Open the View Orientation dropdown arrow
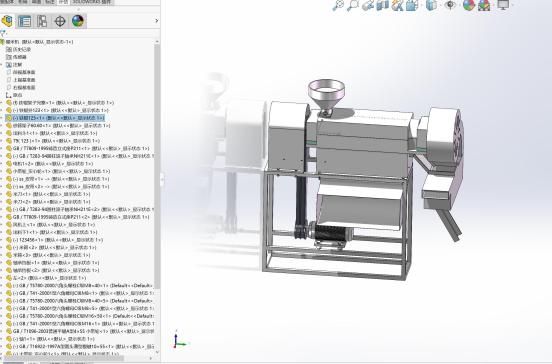 421,5
